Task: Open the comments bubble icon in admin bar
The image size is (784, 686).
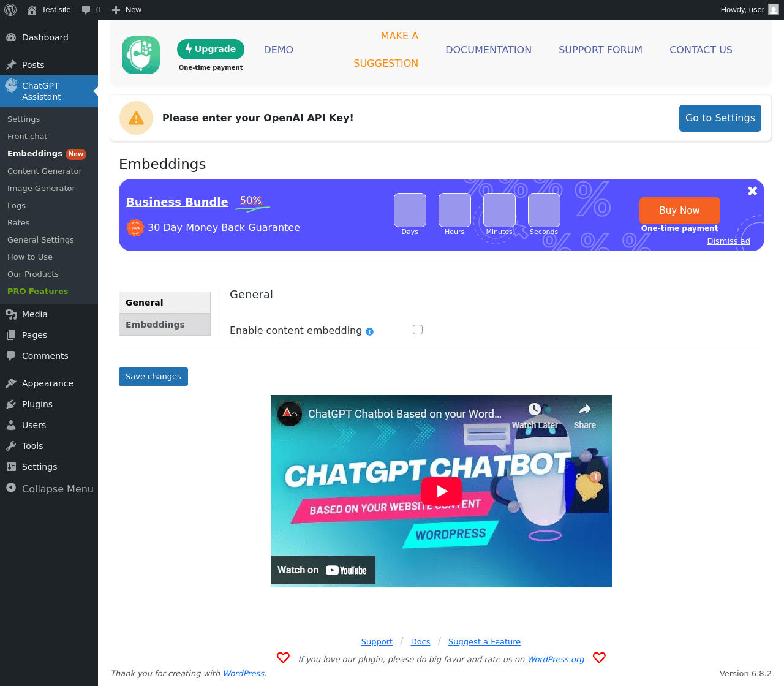Action: click(86, 10)
